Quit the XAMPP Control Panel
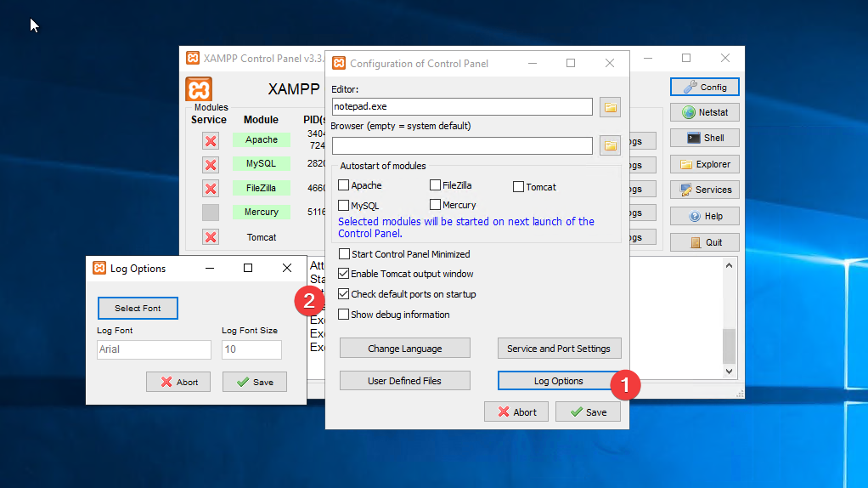This screenshot has width=868, height=488. (705, 242)
